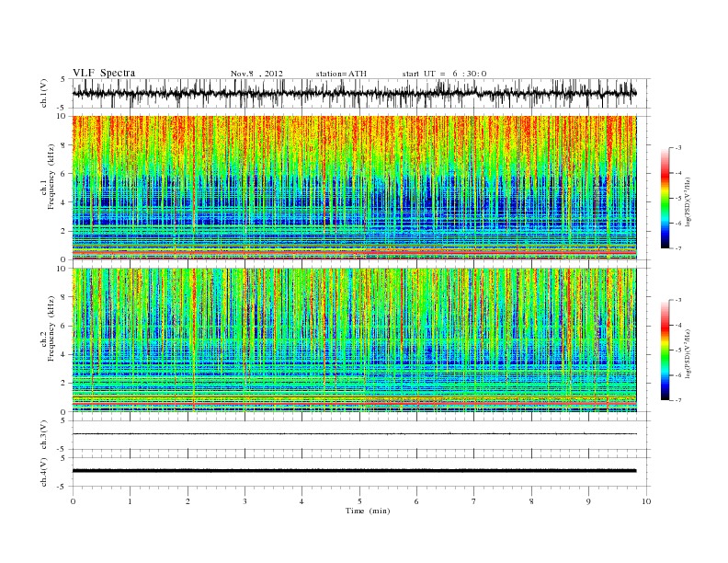The width and height of the screenshot is (728, 563).
Task: Click the "-5" tick on ch.2 colorbar
Action: [677, 350]
